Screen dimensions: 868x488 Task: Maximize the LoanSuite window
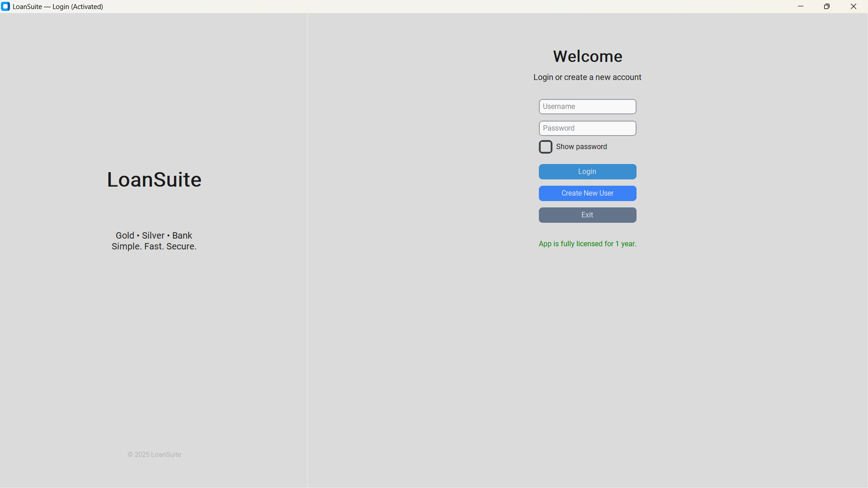827,6
